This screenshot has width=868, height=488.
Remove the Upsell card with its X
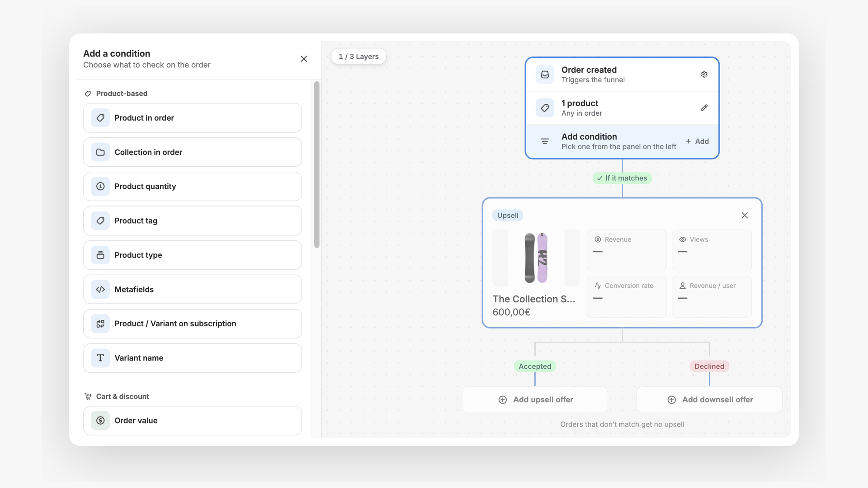click(x=745, y=216)
